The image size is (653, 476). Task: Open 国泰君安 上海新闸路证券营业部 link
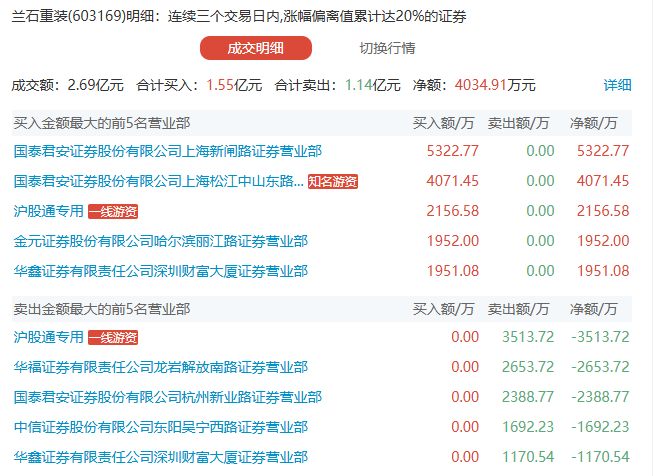[167, 151]
